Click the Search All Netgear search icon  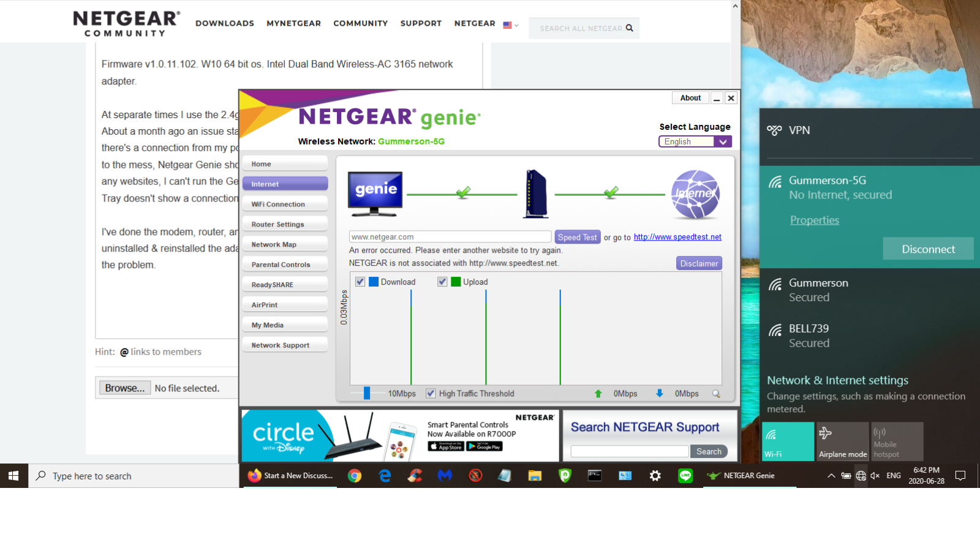[x=629, y=28]
